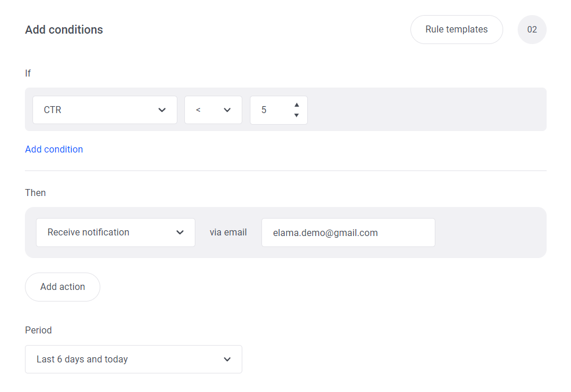Image resolution: width=571 pixels, height=392 pixels.
Task: Click the Add condition link
Action: pyautogui.click(x=54, y=150)
